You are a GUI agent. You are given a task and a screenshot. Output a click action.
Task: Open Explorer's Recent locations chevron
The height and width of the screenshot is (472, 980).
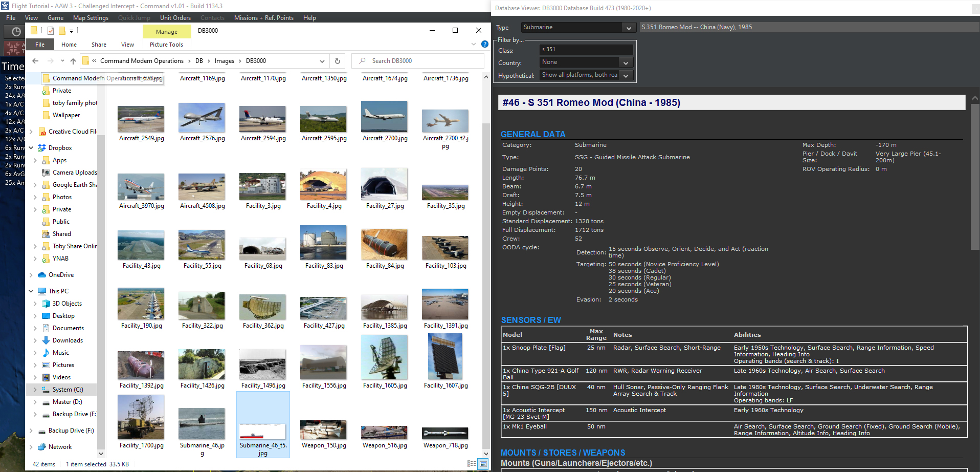tap(62, 61)
